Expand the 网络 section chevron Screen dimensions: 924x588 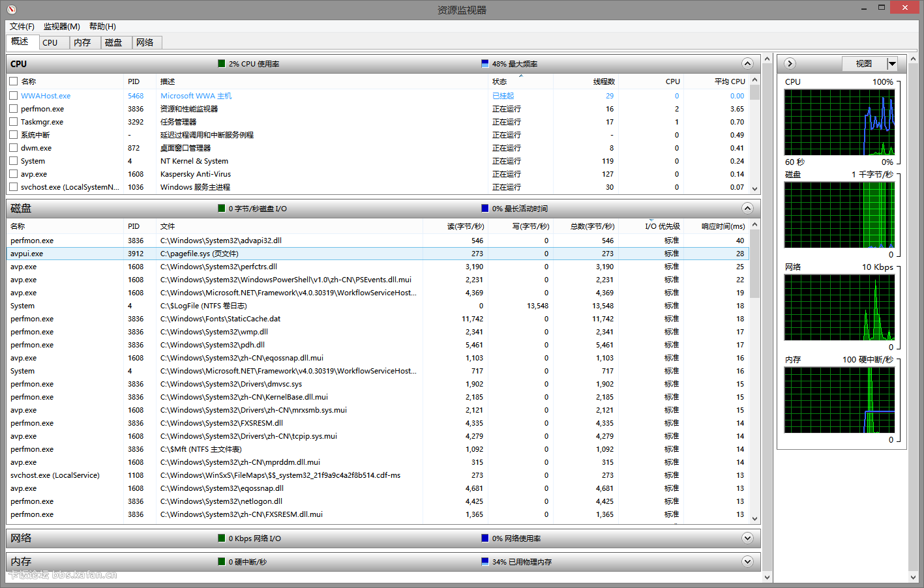click(x=747, y=538)
